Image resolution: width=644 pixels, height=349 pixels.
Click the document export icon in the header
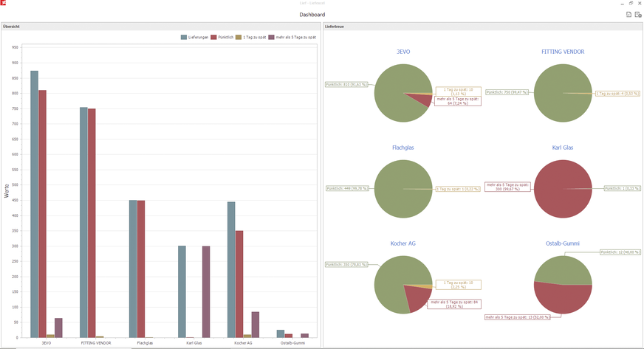[x=628, y=15]
